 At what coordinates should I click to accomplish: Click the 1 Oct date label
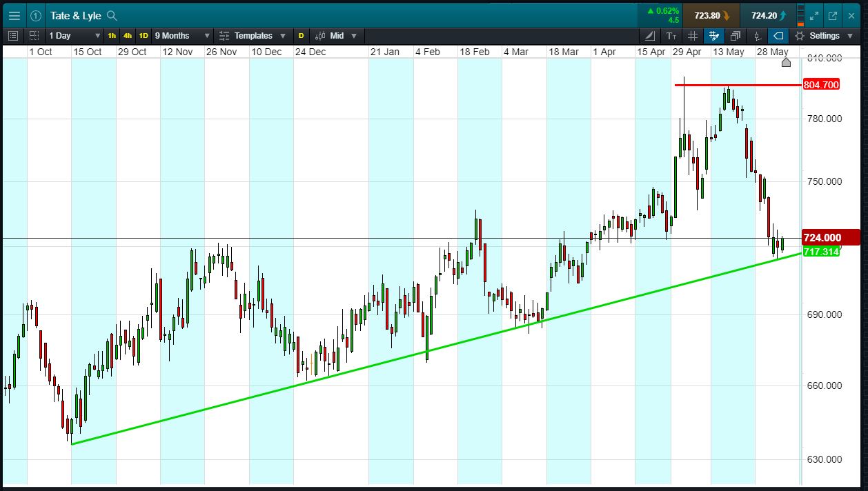(x=40, y=52)
